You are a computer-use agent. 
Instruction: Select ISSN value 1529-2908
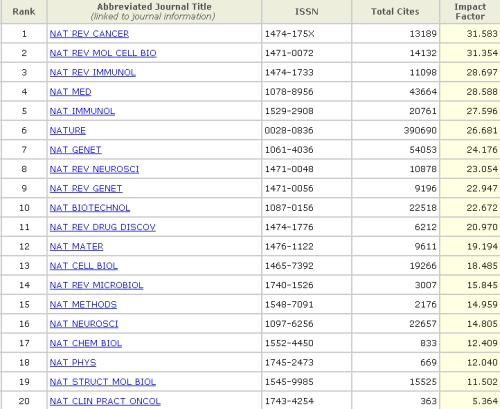pyautogui.click(x=289, y=111)
